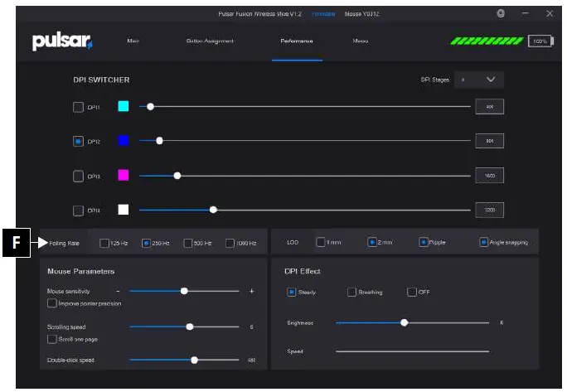The width and height of the screenshot is (567, 392).
Task: Enable the DPI1 checkbox
Action: pos(78,107)
